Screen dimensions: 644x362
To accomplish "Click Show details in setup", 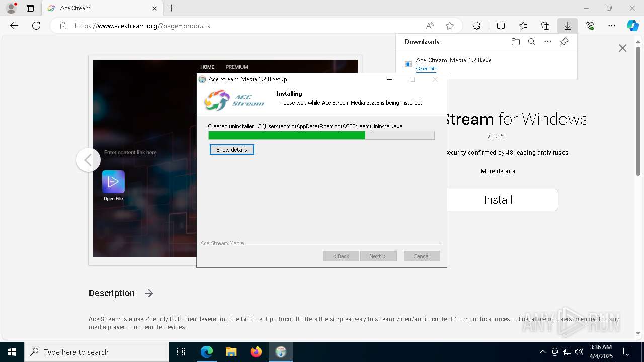I will (x=231, y=150).
